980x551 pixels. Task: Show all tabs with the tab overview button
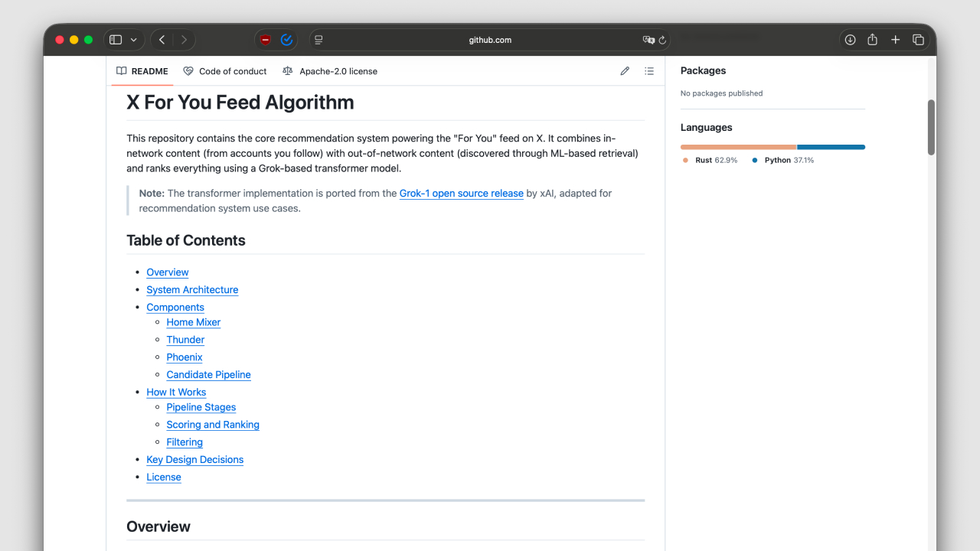[918, 39]
